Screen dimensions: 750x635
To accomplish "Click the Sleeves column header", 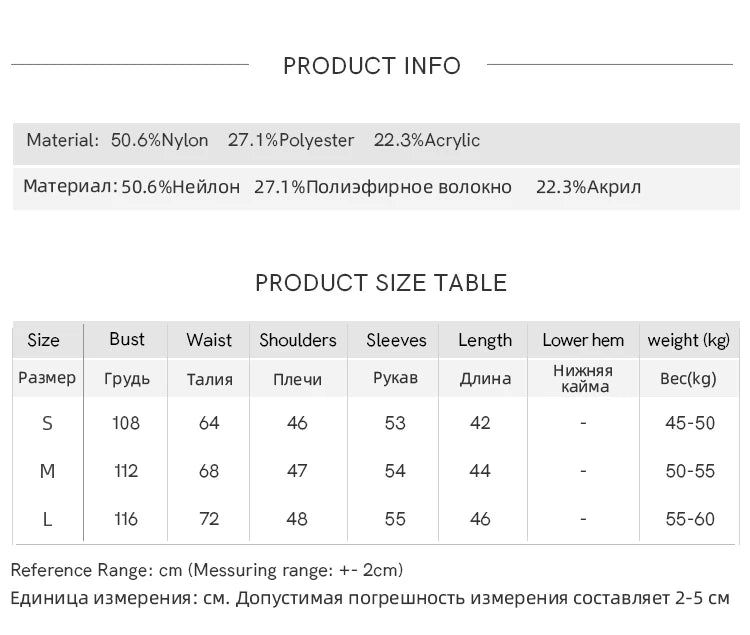I will pos(396,340).
